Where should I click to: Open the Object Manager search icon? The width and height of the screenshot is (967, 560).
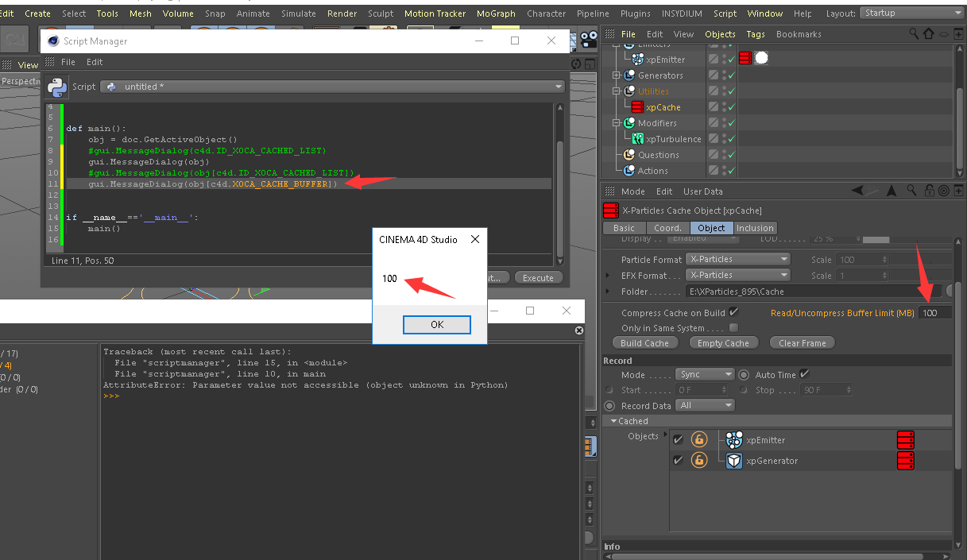pyautogui.click(x=915, y=34)
